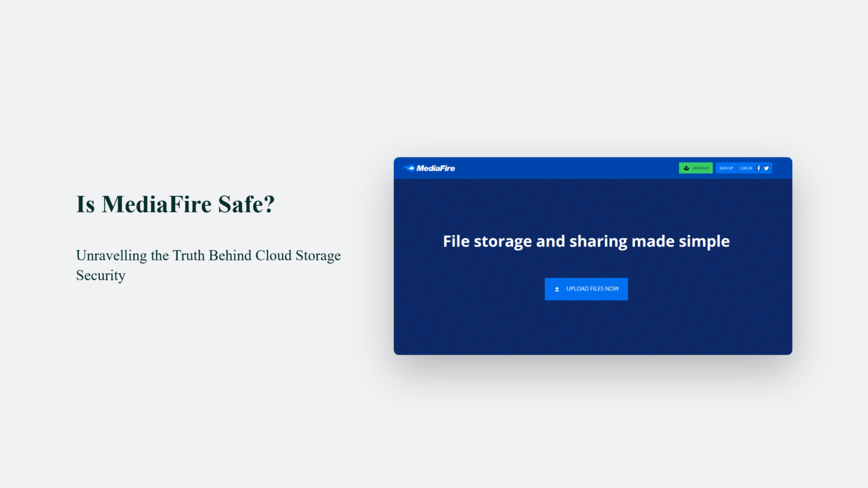
Task: Click the subtitle about cloud storage security
Action: [x=208, y=265]
